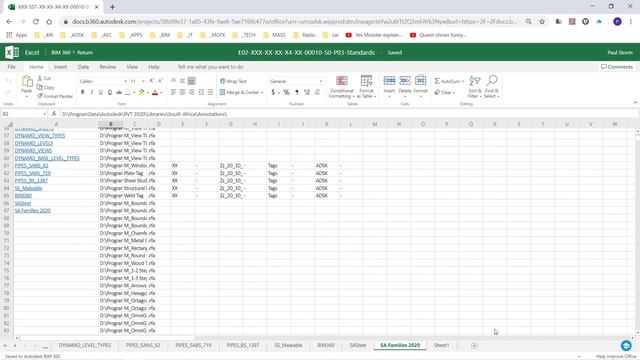Toggle italic formatting
640x360 pixels.
pos(92,92)
